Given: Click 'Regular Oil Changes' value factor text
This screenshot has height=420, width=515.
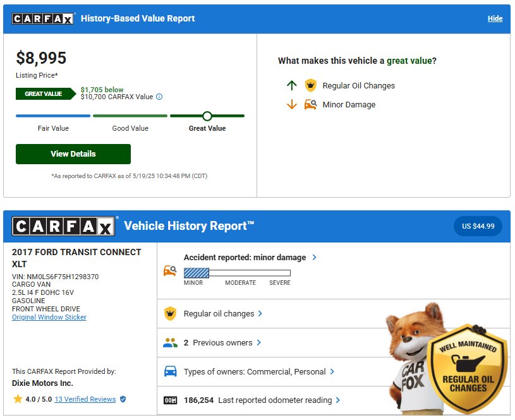Looking at the screenshot, I should tap(359, 86).
